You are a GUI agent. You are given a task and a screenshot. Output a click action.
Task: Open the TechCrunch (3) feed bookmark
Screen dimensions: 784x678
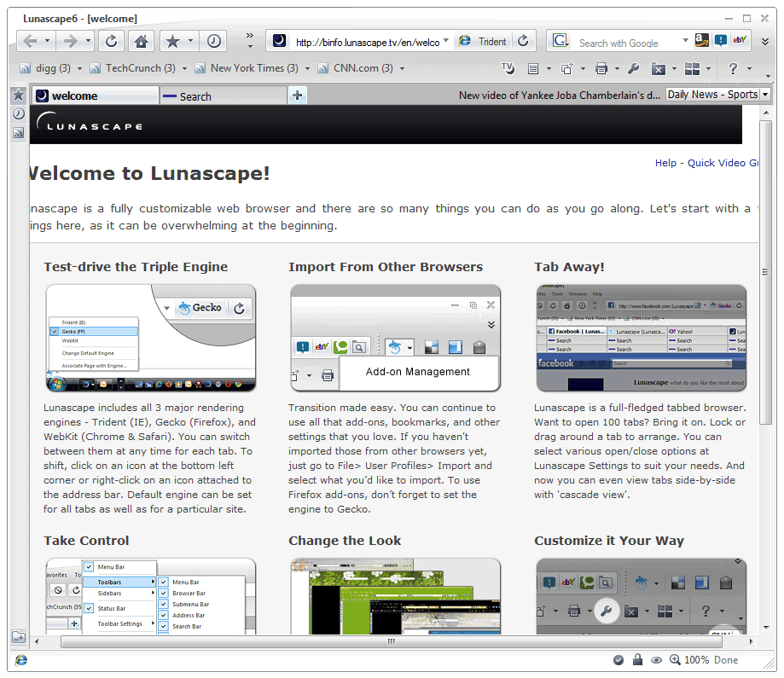tap(132, 68)
